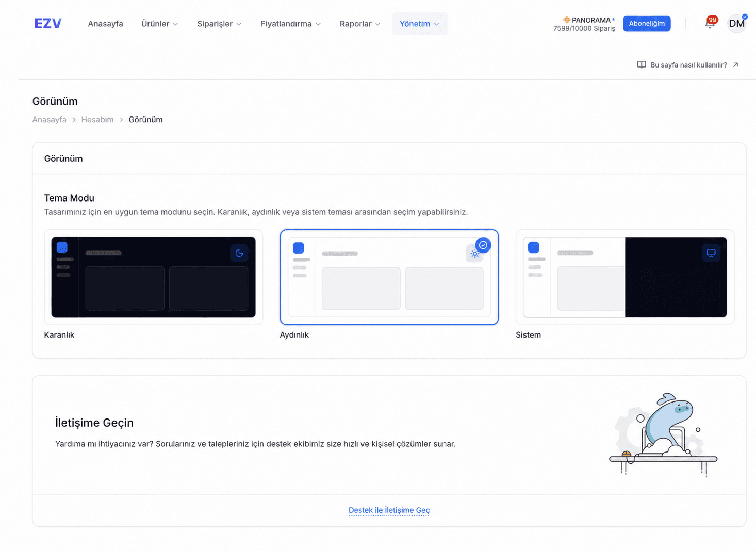This screenshot has height=553, width=756.
Task: Click Destek ile İletişime Geç link
Action: click(389, 510)
